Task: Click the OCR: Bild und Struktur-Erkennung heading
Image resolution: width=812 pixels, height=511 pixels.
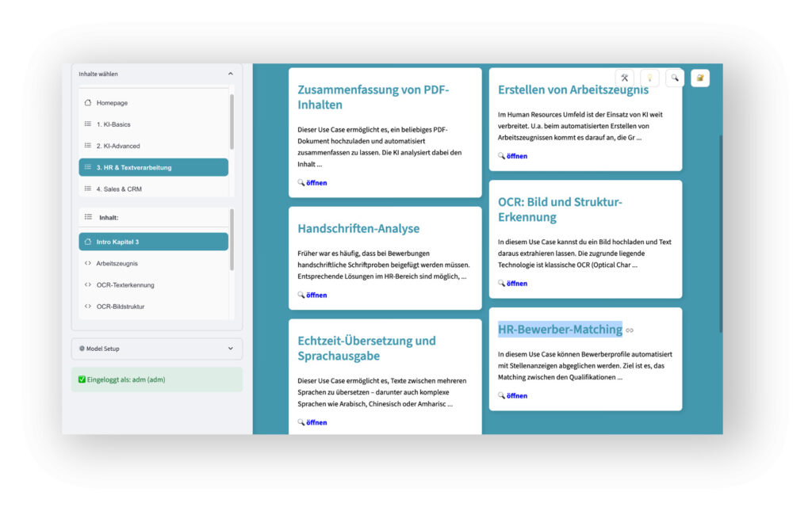Action: coord(560,209)
